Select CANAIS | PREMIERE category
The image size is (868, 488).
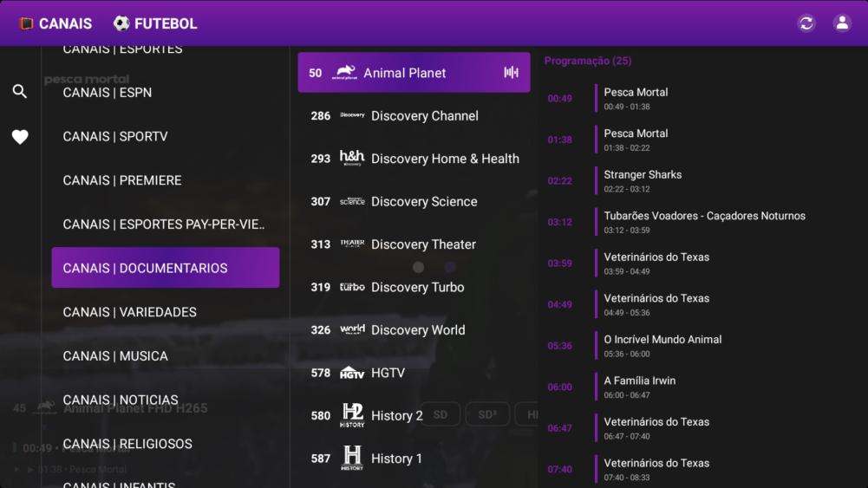166,180
